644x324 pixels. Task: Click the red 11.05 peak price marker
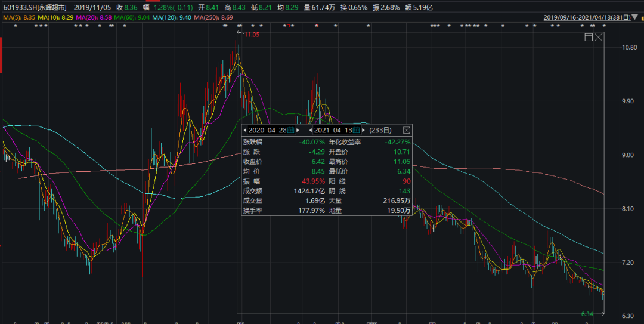click(252, 35)
